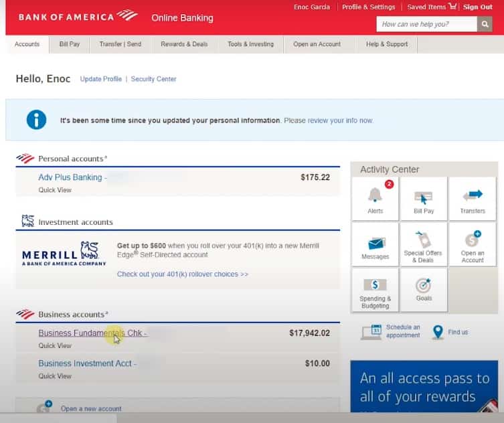Click the Activity Center heading
The height and width of the screenshot is (423, 504).
390,169
